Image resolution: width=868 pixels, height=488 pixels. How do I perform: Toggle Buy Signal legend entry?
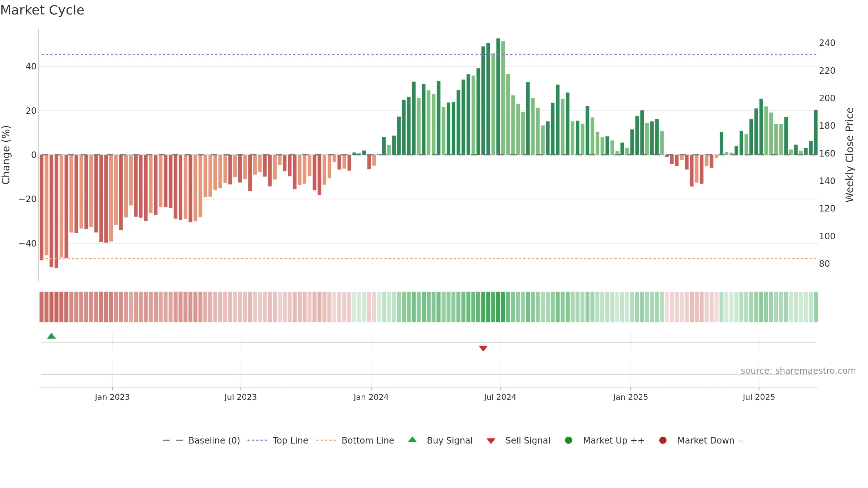[440, 440]
